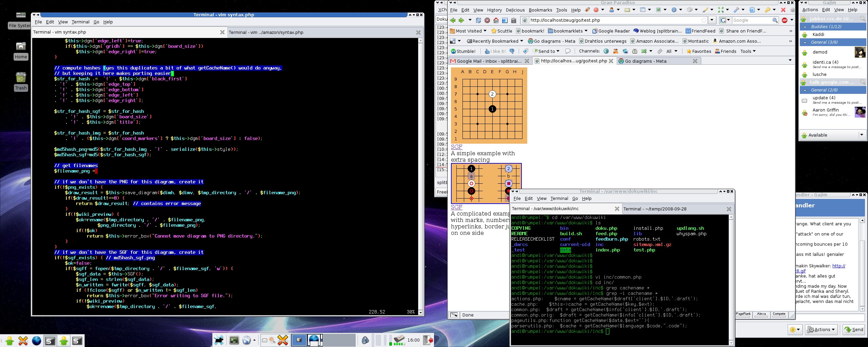The image size is (868, 347).
Task: Open the search engine selector dropdown
Action: coord(725,20)
